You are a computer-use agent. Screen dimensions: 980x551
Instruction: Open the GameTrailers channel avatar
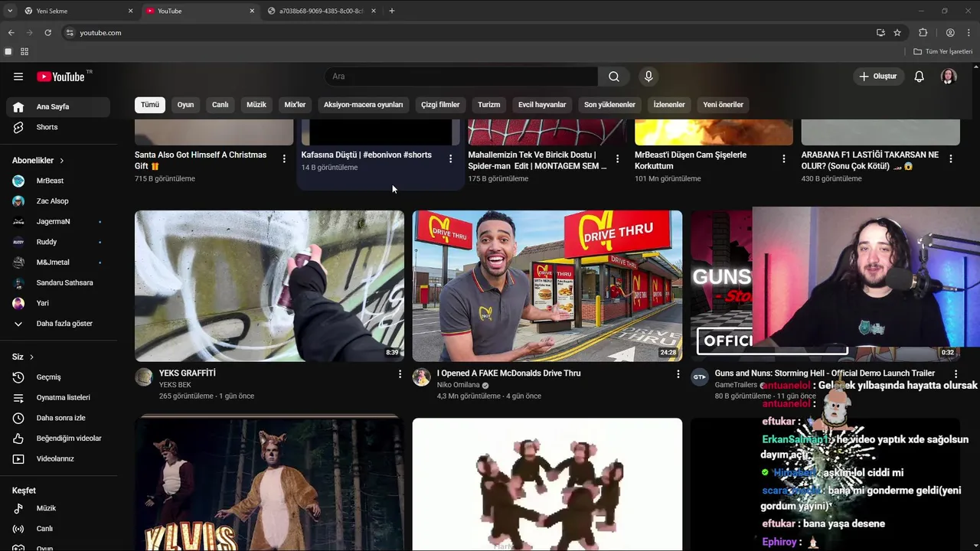699,377
